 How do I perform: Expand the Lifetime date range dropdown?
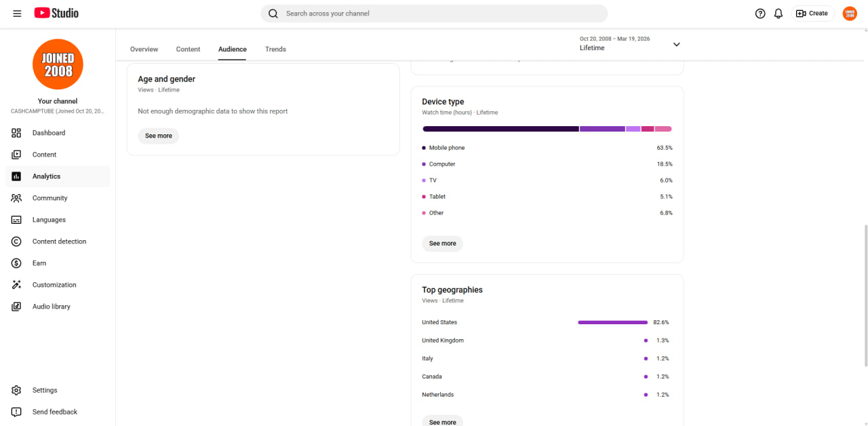[629, 44]
